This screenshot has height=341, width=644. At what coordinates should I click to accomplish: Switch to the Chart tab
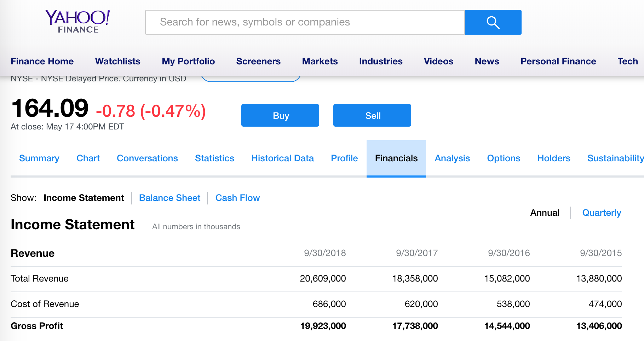pyautogui.click(x=88, y=158)
